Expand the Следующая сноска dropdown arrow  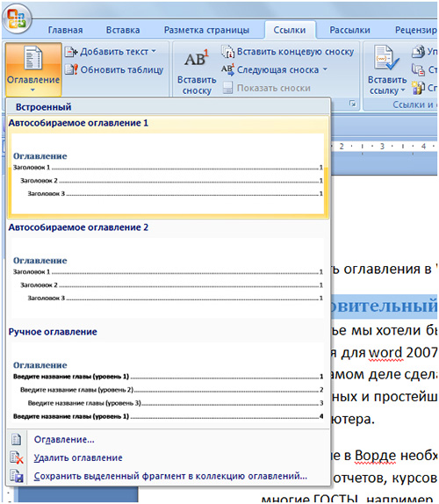click(325, 69)
